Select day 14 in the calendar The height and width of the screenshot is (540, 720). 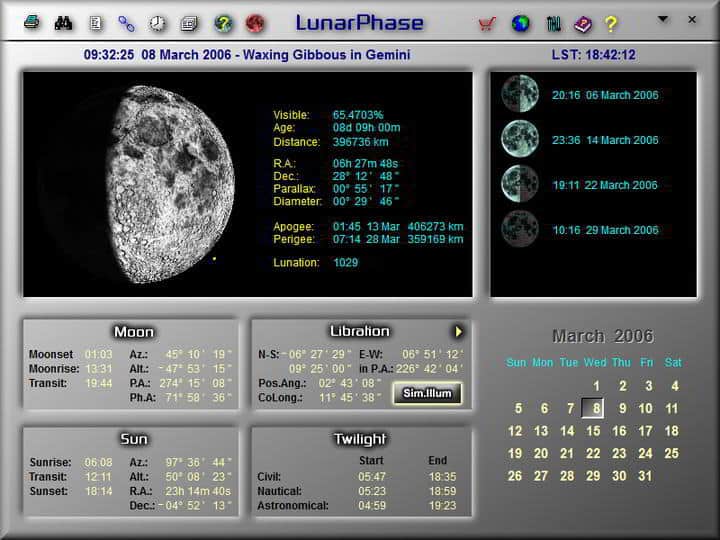click(x=567, y=431)
